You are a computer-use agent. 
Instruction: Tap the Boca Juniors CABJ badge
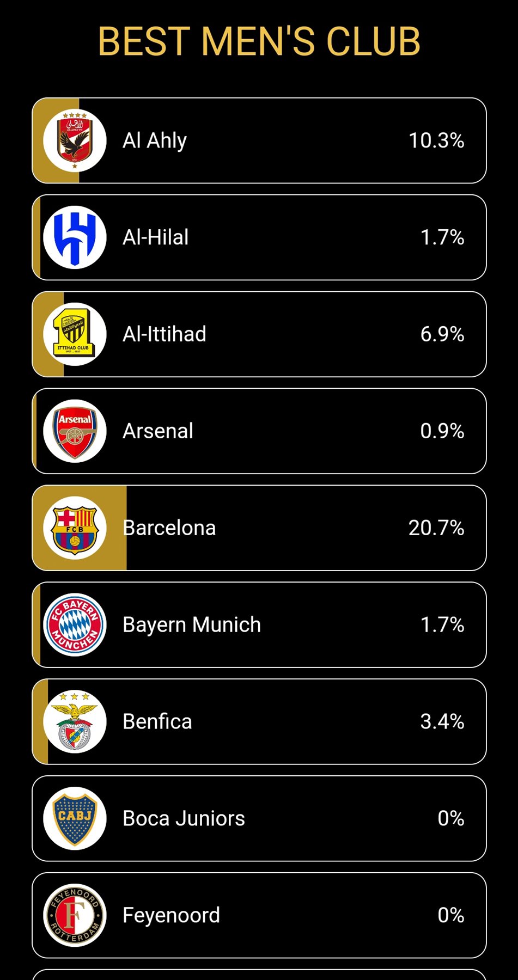75,819
